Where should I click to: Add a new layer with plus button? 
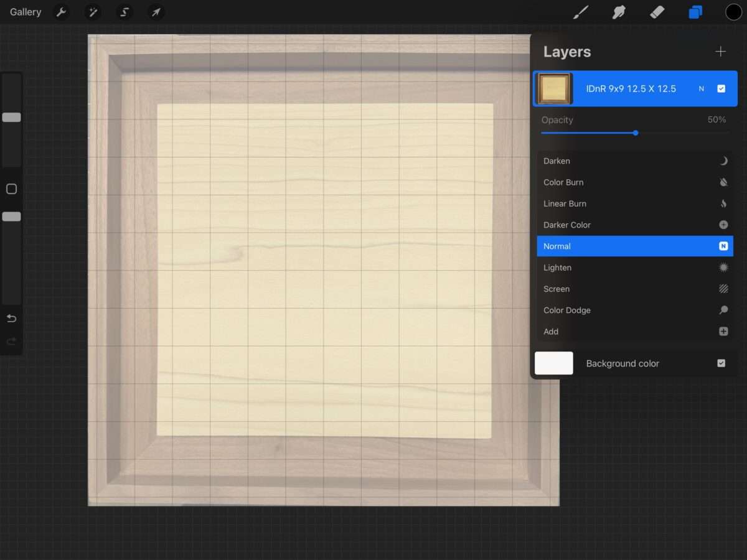tap(720, 52)
